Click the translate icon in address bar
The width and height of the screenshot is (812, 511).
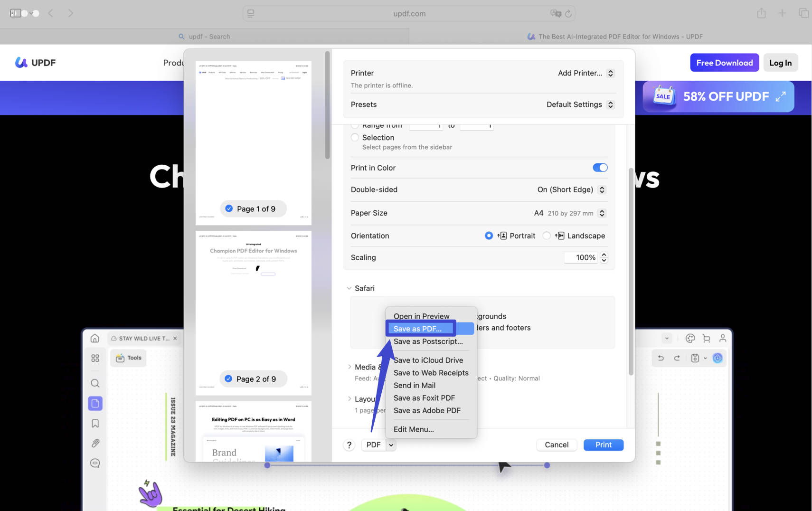click(x=555, y=13)
